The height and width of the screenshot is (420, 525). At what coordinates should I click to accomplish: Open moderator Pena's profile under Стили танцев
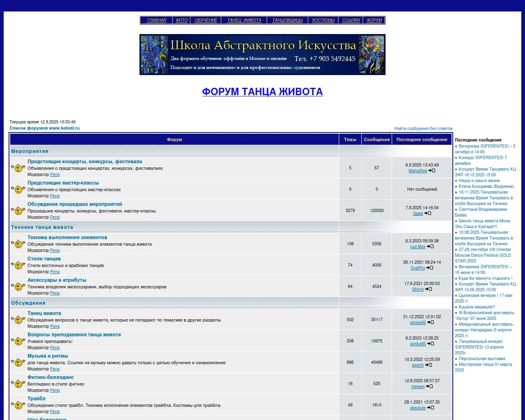(55, 272)
